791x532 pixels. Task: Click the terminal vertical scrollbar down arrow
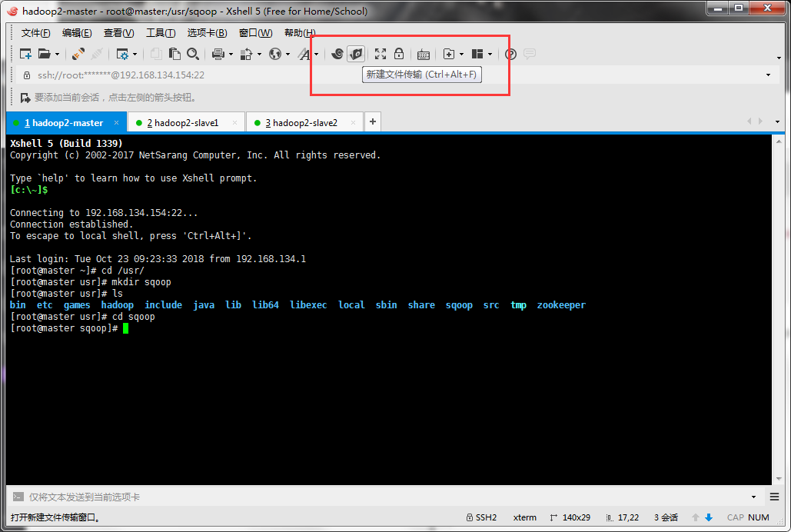(779, 479)
